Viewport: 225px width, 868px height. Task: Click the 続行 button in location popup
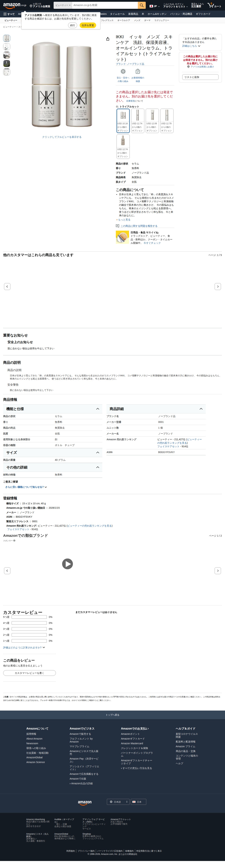click(x=73, y=25)
